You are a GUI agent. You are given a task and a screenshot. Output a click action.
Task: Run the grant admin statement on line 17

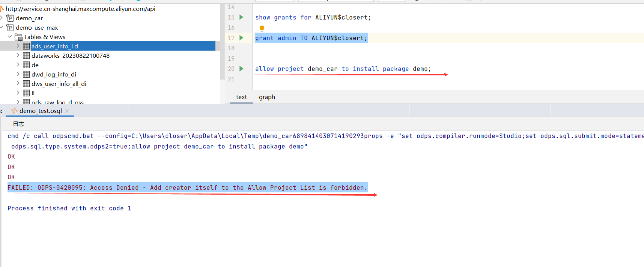tap(241, 38)
